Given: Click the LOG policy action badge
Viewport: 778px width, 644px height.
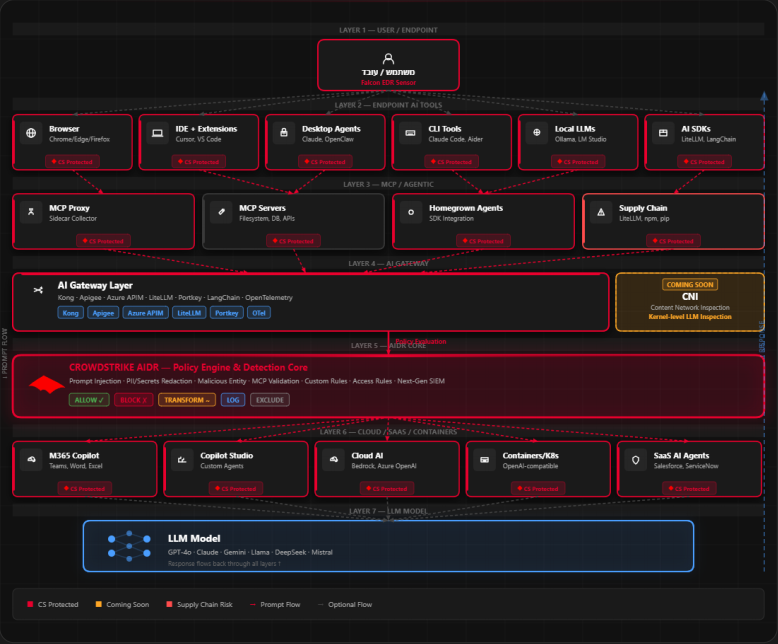Looking at the screenshot, I should click(x=233, y=400).
